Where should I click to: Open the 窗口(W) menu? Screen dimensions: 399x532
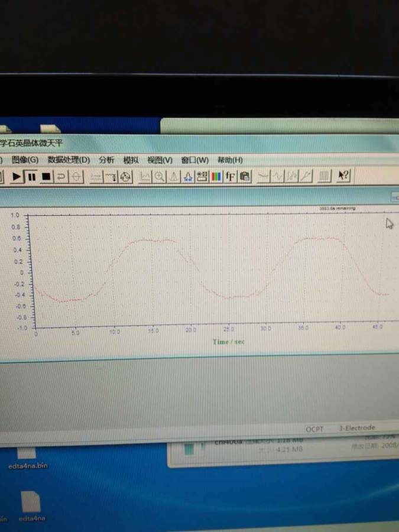tap(194, 160)
